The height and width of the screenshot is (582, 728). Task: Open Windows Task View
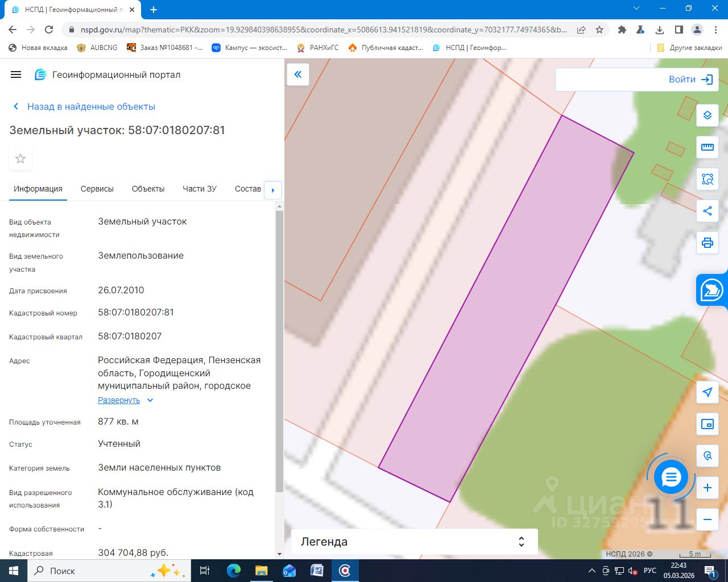pyautogui.click(x=205, y=571)
